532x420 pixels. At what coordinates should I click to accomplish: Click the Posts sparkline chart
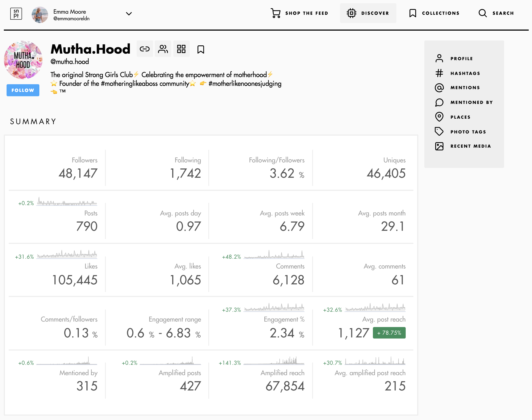67,202
